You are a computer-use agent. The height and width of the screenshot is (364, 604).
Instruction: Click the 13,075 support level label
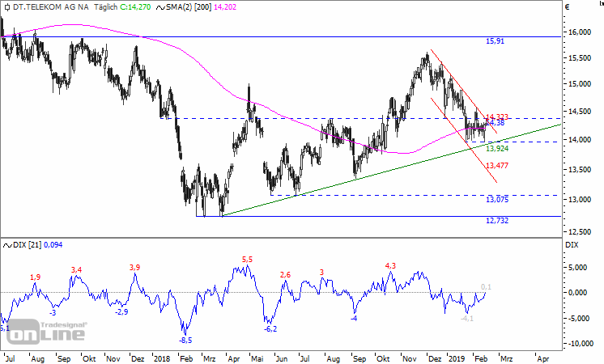497,199
